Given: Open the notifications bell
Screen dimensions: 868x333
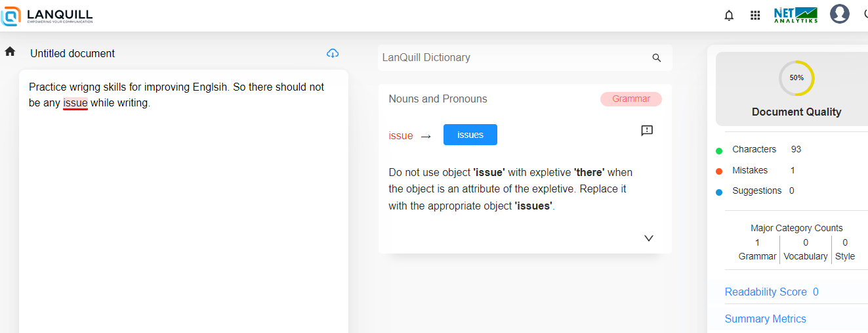Looking at the screenshot, I should (x=729, y=15).
